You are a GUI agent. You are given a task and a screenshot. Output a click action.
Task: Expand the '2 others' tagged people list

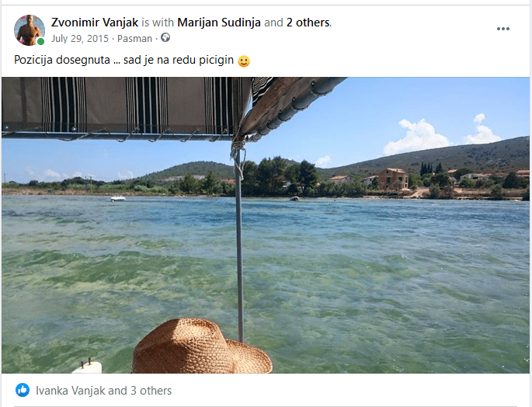(x=308, y=23)
